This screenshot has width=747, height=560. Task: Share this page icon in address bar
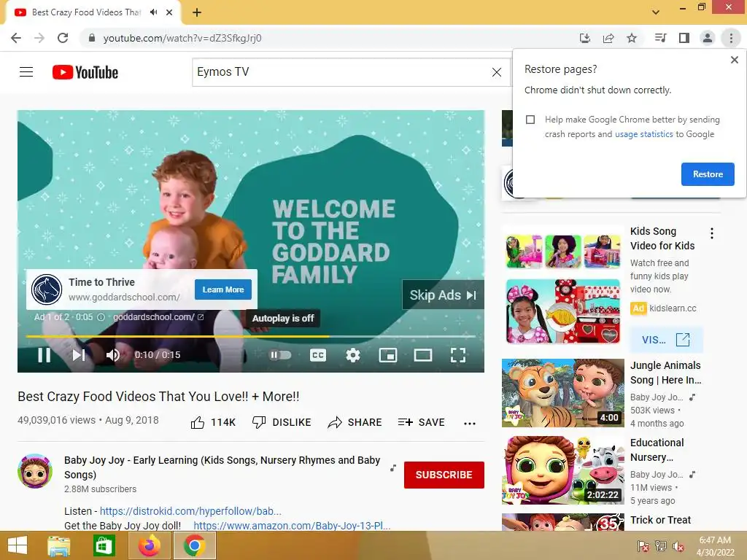[608, 38]
